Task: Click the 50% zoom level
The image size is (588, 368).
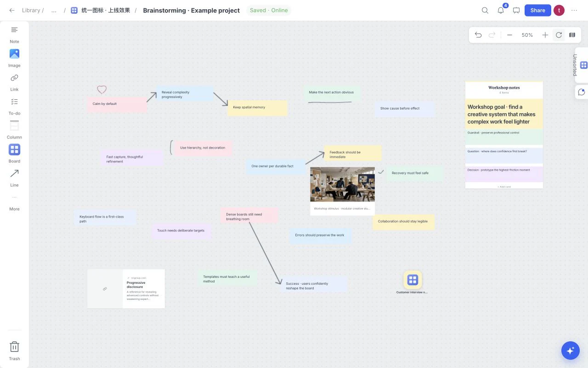Action: pyautogui.click(x=527, y=35)
